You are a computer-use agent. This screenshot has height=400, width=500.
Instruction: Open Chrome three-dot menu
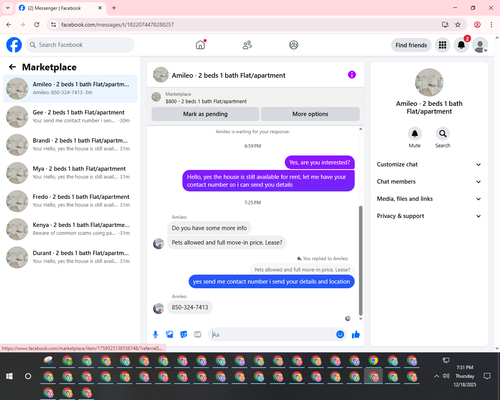coord(491,25)
